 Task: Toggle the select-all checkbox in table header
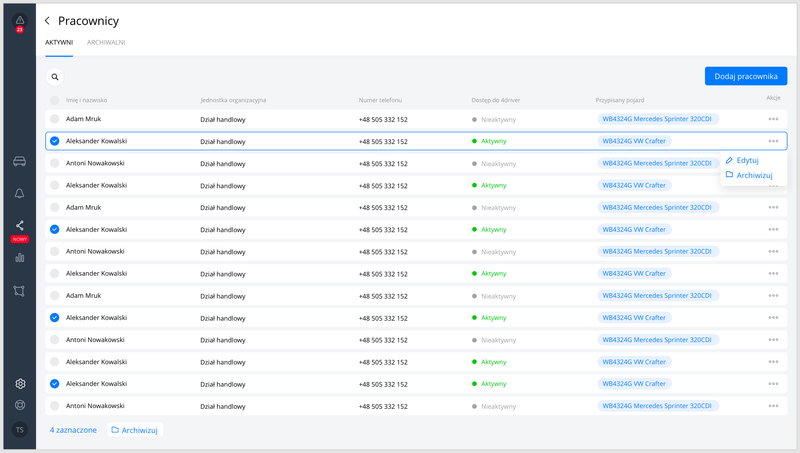coord(55,100)
